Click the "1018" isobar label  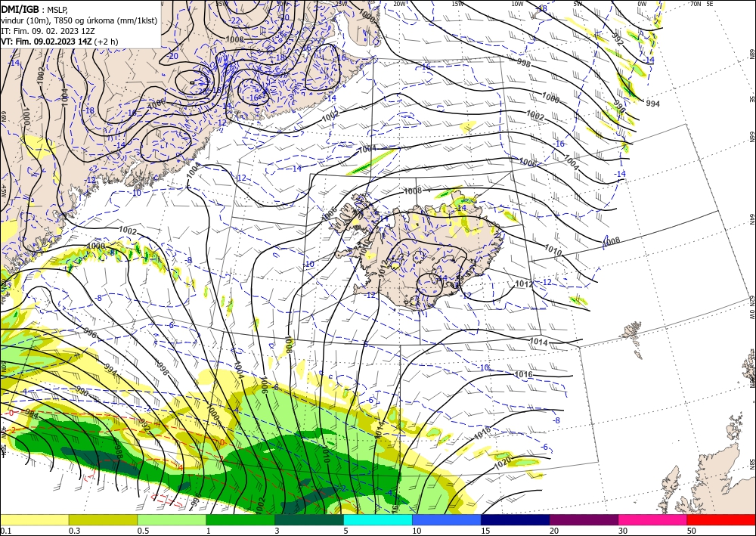(x=482, y=433)
